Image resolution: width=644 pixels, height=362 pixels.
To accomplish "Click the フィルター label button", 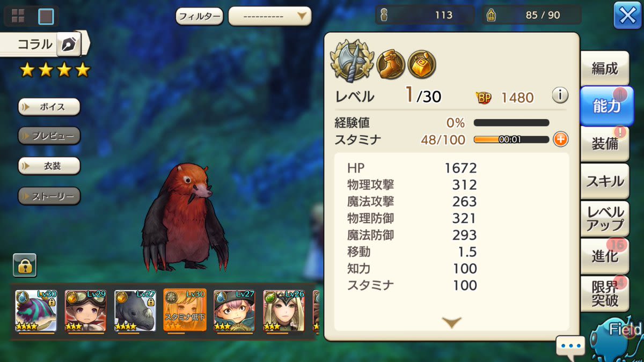I will [199, 17].
